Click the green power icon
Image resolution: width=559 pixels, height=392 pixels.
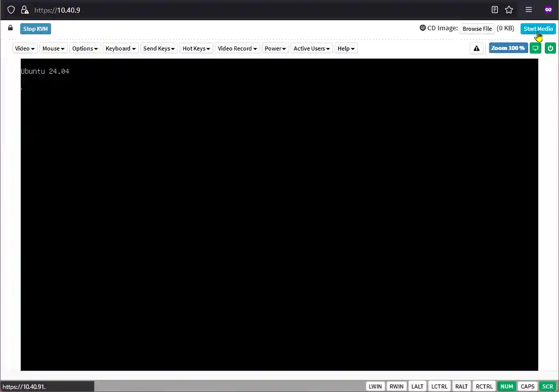550,48
